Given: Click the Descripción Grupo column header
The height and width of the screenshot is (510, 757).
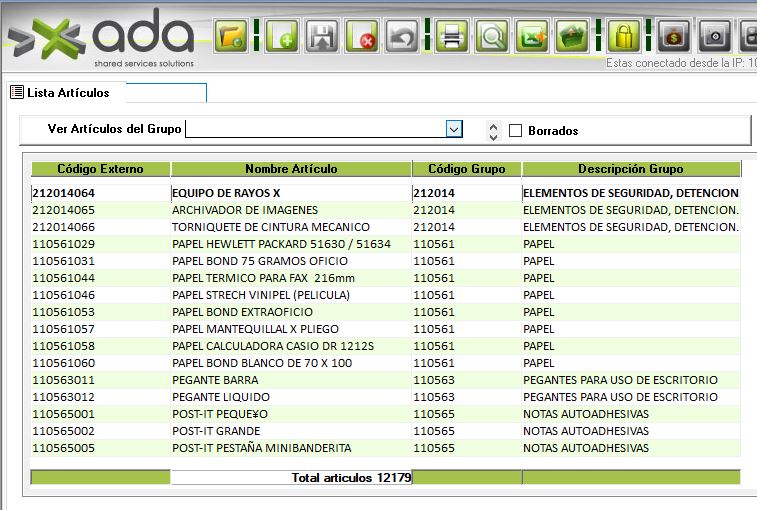Looking at the screenshot, I should point(630,169).
